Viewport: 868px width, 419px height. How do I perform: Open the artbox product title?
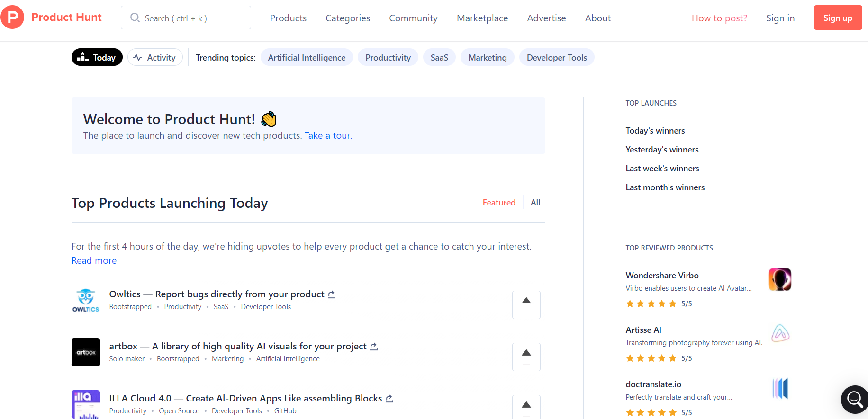coord(238,346)
